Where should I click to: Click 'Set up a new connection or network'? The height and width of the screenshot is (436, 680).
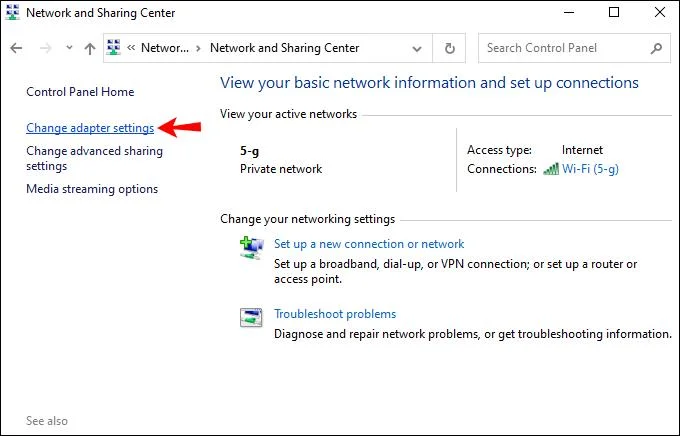(x=369, y=244)
